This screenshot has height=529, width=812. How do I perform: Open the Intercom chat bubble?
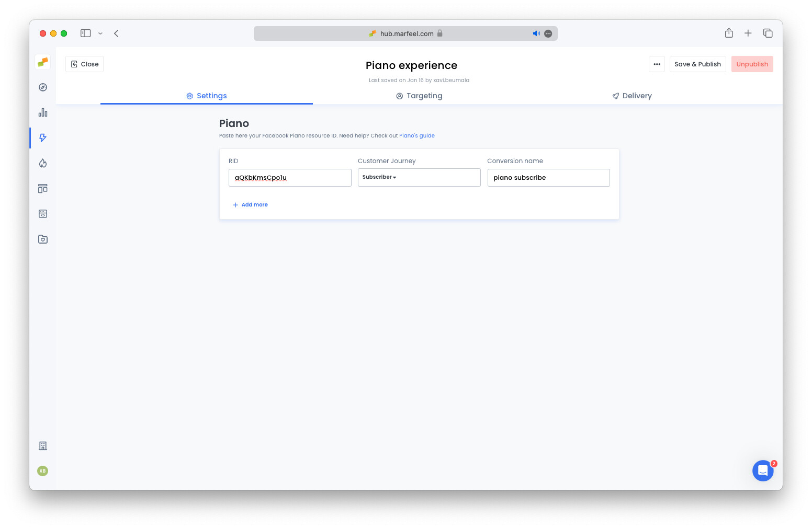point(763,470)
